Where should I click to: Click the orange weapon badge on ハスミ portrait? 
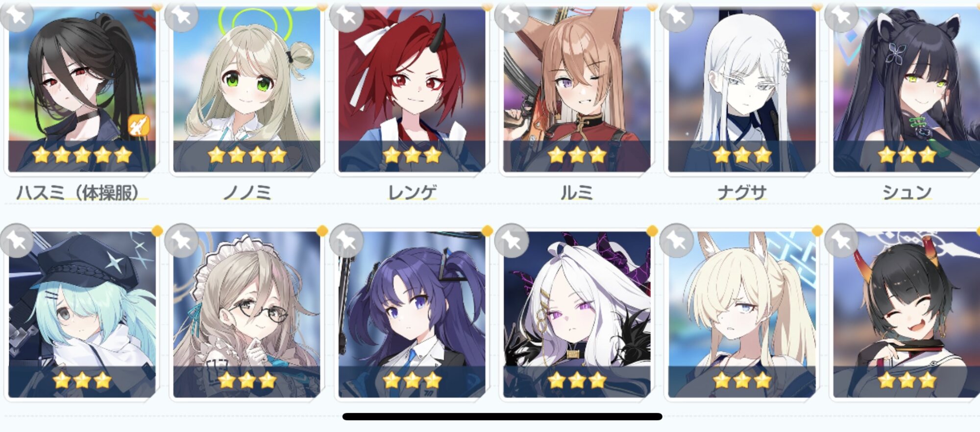pos(139,126)
